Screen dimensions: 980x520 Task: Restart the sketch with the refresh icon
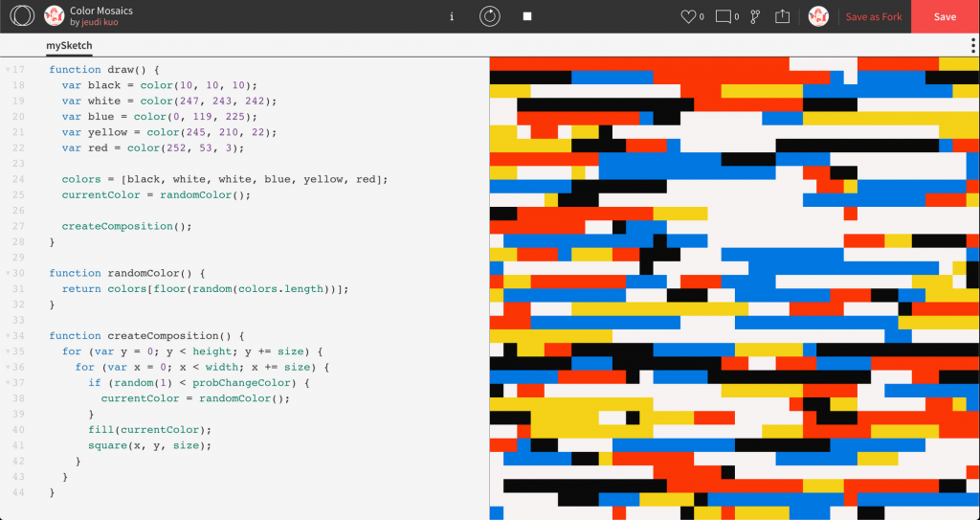coord(489,16)
